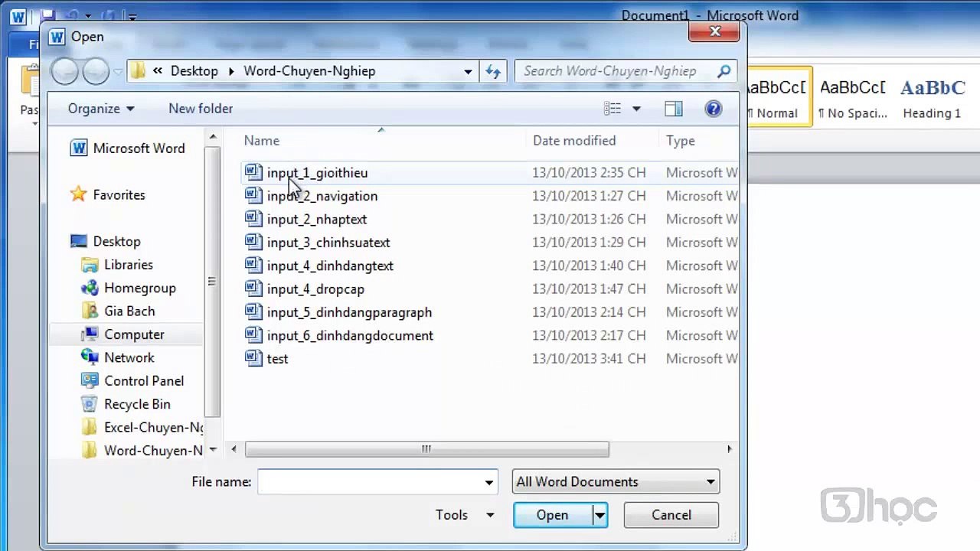
Task: Click the Homegroup globe icon
Action: pyautogui.click(x=90, y=288)
